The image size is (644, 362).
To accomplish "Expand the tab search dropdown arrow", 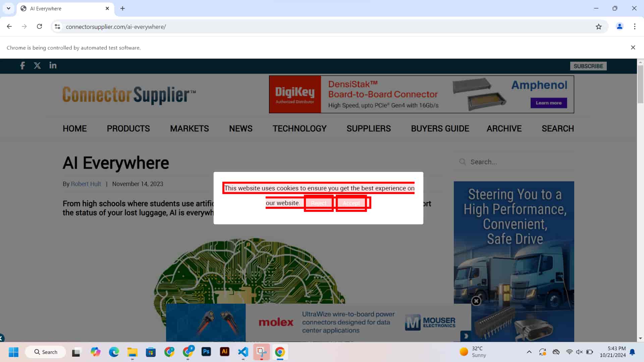I will [8, 8].
